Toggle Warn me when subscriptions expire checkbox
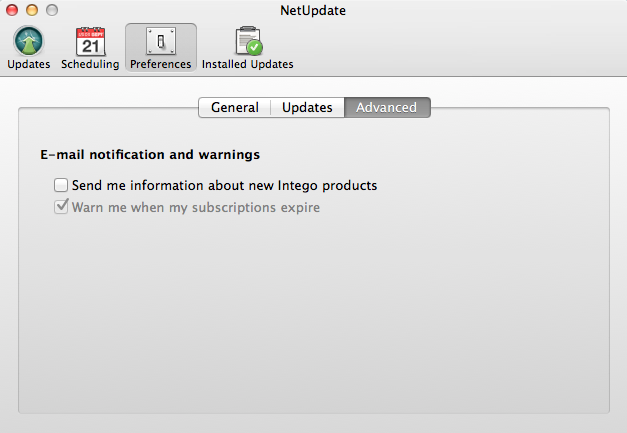627x433 pixels. click(61, 207)
